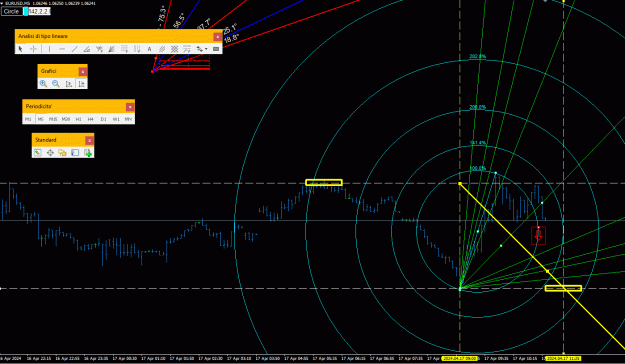This screenshot has height=364, width=625.
Task: Open the EURUSD,M5 chart title dropdown triangle
Action: 2,3
